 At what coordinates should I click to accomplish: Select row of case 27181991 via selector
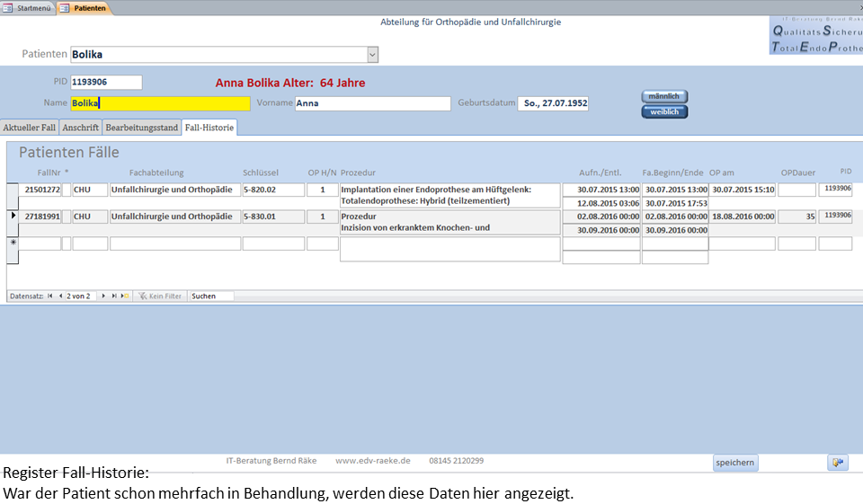(x=13, y=217)
